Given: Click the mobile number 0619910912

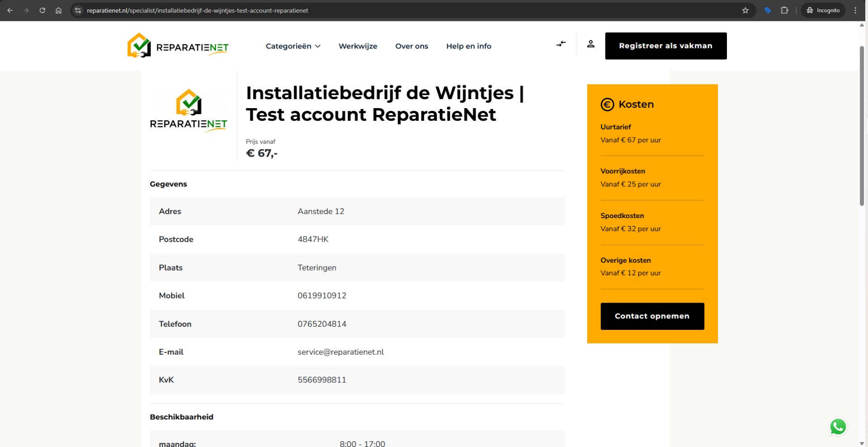Looking at the screenshot, I should [x=322, y=296].
